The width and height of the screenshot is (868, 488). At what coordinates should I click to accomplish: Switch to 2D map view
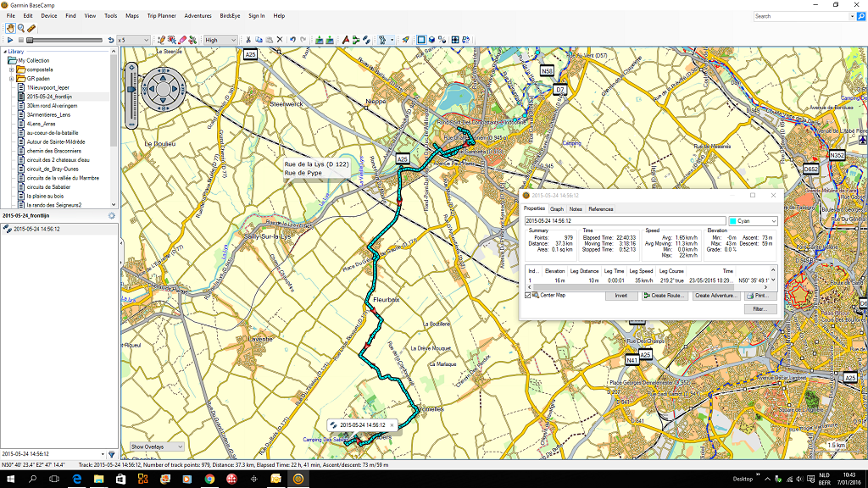tap(421, 40)
